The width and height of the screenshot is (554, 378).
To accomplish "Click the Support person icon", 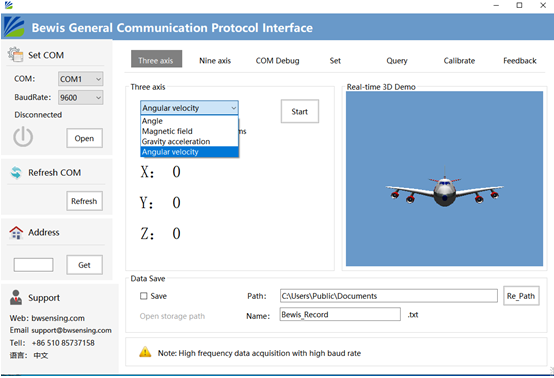I will click(16, 297).
